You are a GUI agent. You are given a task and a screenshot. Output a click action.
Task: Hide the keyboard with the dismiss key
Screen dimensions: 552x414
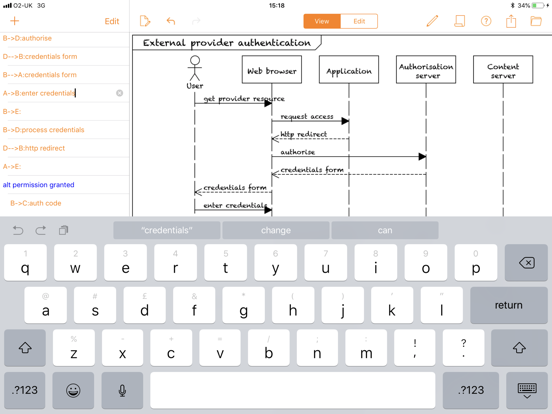click(527, 390)
